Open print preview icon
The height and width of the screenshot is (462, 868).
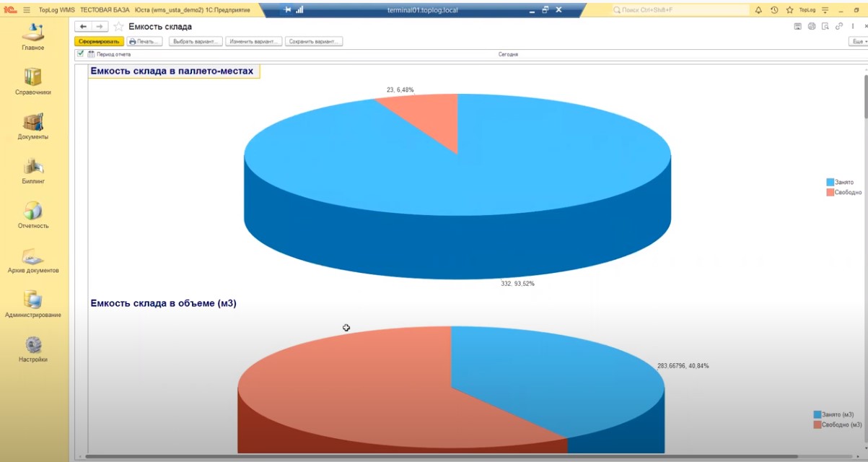tap(825, 27)
